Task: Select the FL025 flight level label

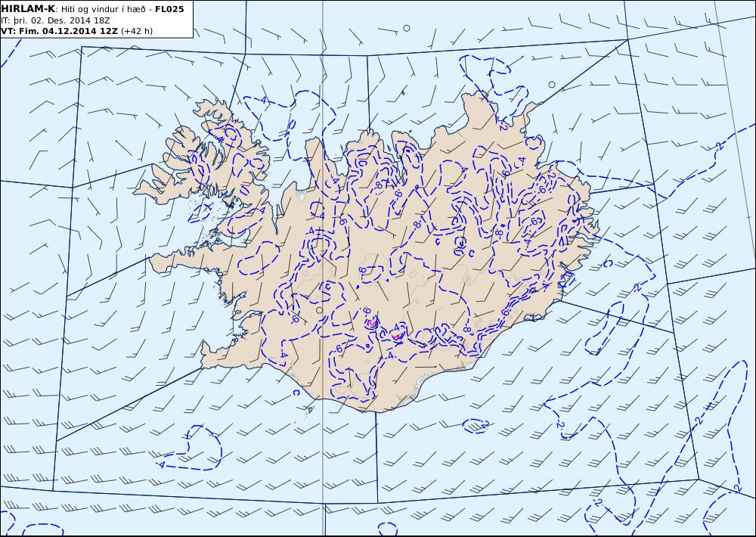Action: coord(169,8)
